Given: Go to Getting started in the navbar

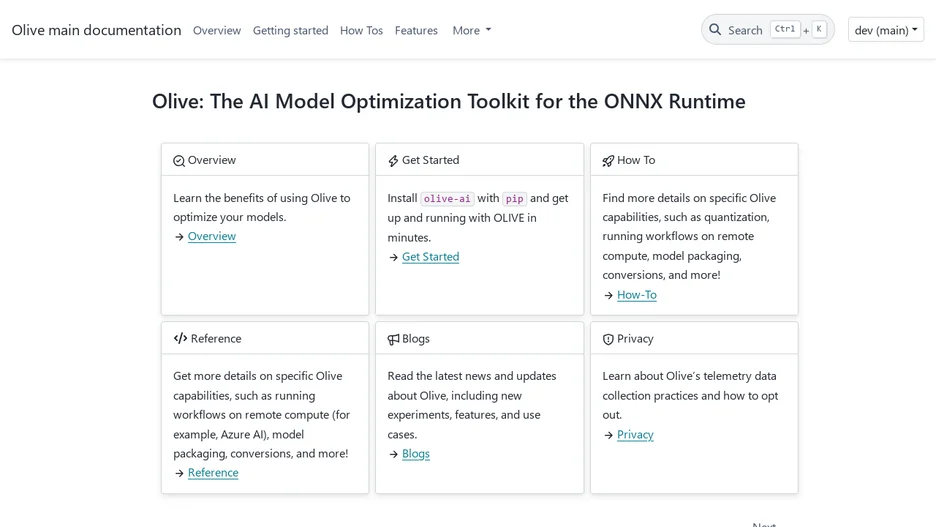Looking at the screenshot, I should tap(290, 30).
